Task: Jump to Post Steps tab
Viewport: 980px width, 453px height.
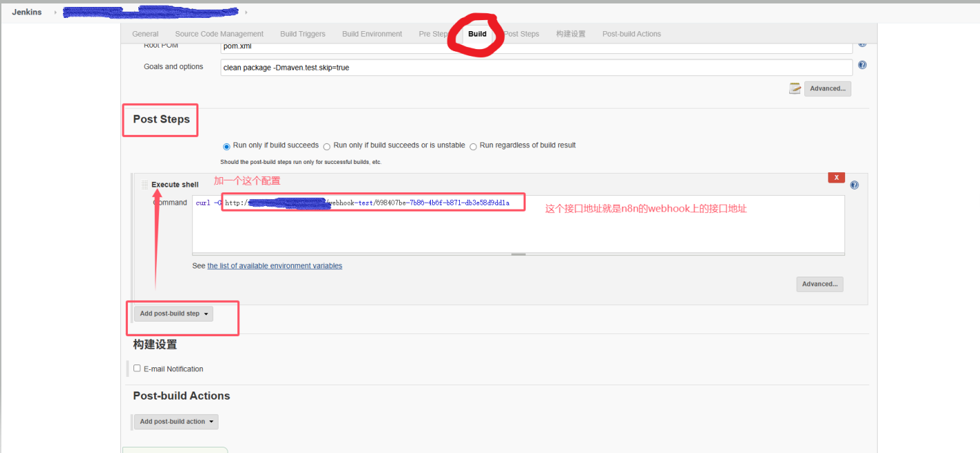Action: pos(521,34)
